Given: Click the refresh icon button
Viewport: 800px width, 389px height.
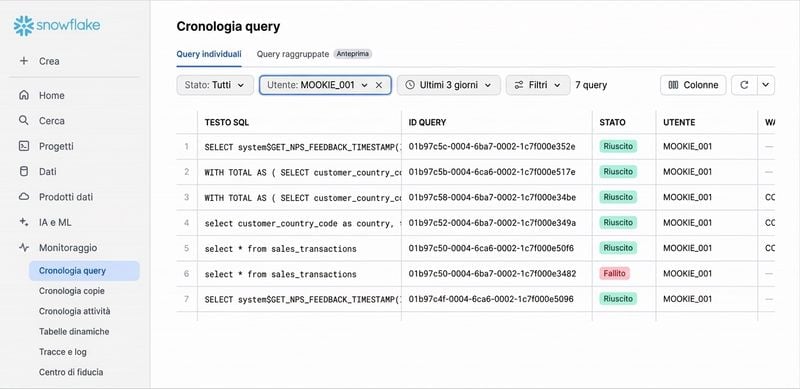Looking at the screenshot, I should [744, 85].
